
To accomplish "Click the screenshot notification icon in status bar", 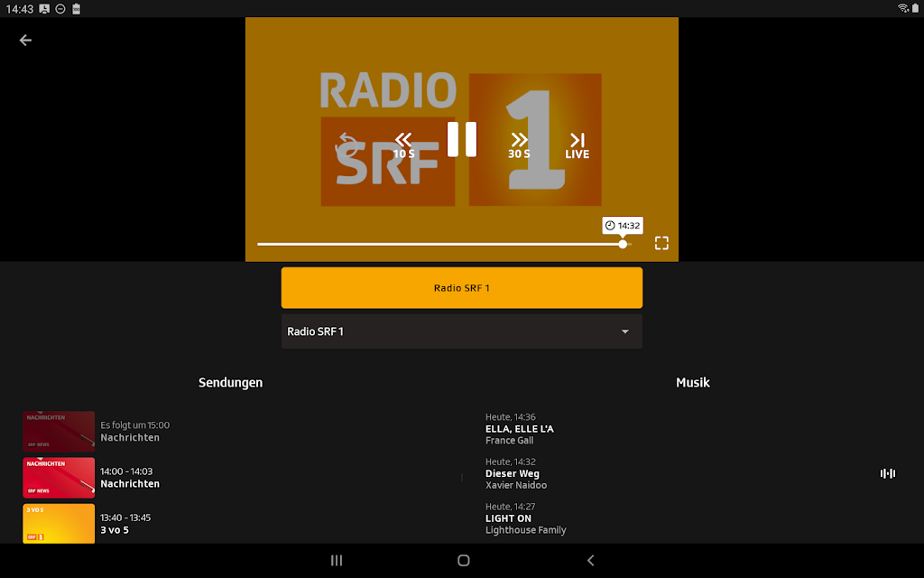I will [x=44, y=9].
